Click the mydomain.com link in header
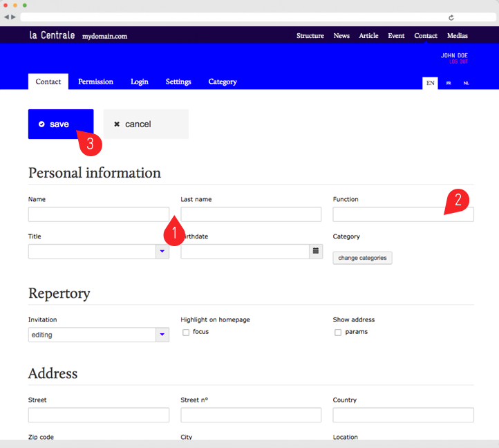The width and height of the screenshot is (499, 448). click(x=104, y=37)
